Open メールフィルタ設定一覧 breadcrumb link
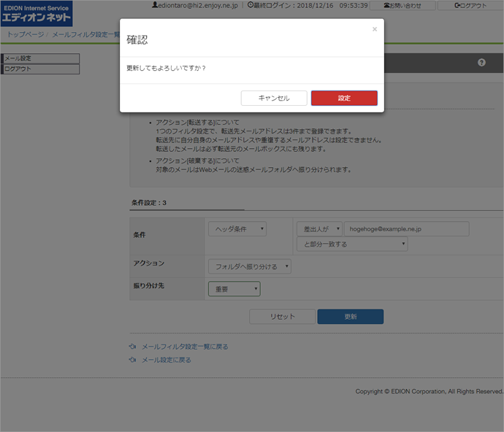This screenshot has height=432, width=504. click(x=85, y=34)
